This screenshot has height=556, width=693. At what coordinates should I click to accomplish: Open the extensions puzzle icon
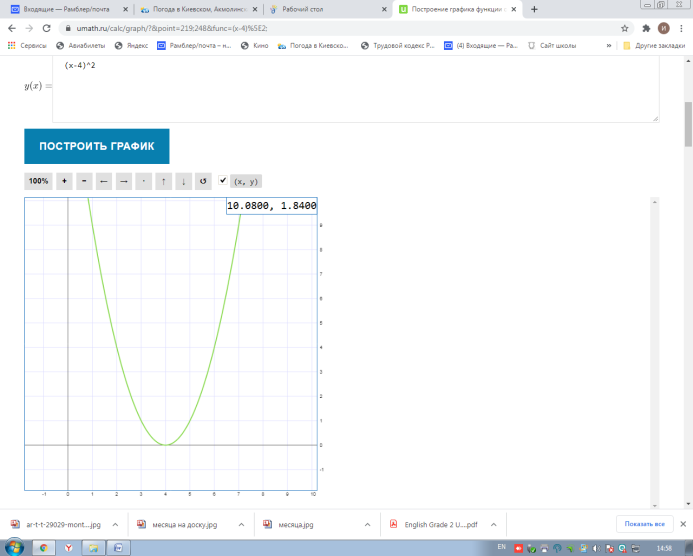[x=646, y=28]
